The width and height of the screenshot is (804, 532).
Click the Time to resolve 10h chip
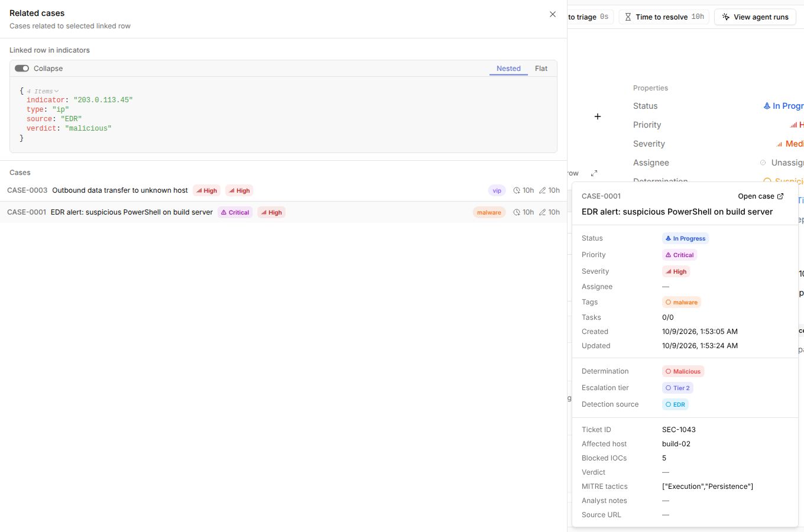point(664,17)
